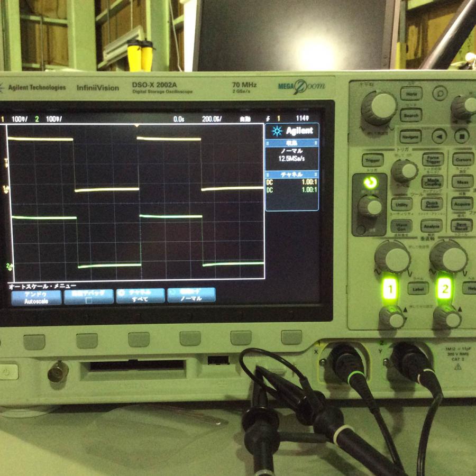
Task: Select the アンドゥ Autoscale on-screen softkey label
Action: [36, 298]
